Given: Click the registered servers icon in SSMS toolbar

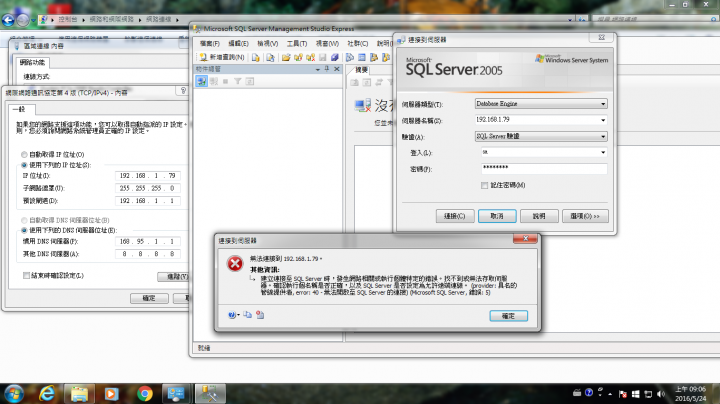Looking at the screenshot, I should (x=350, y=57).
